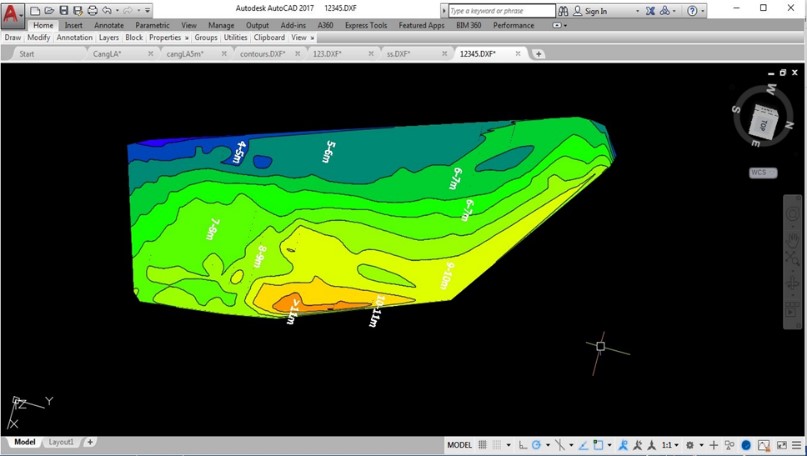Image resolution: width=807 pixels, height=456 pixels.
Task: Click the "4-5m" contour label
Action: [239, 152]
